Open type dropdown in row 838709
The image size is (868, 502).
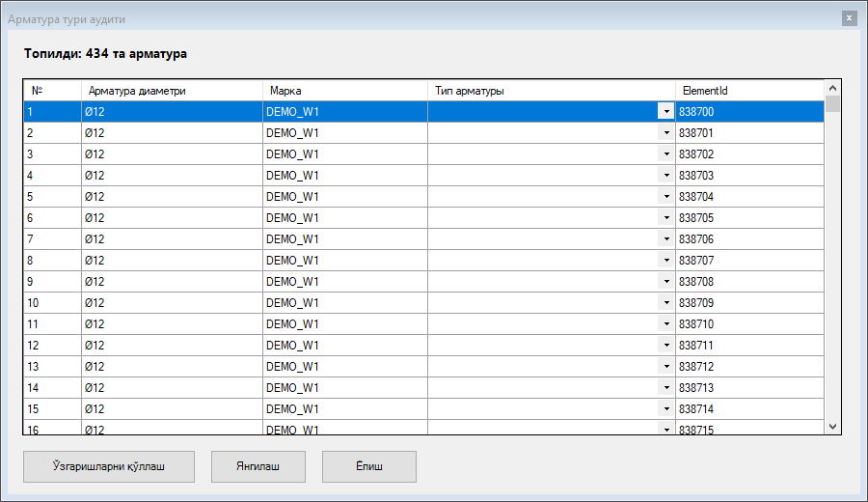pyautogui.click(x=665, y=302)
